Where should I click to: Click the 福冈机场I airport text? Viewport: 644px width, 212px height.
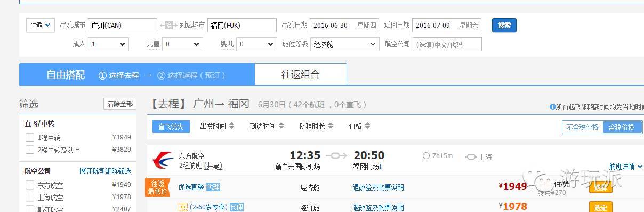click(367, 167)
